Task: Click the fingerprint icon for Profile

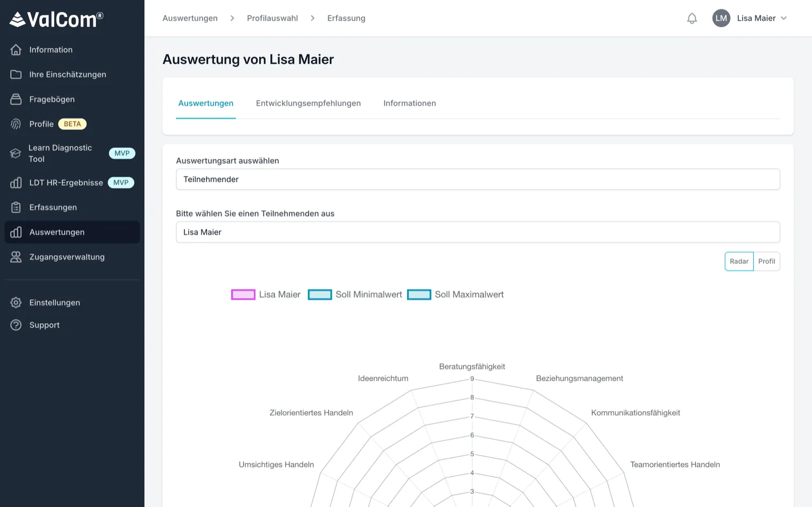Action: (x=16, y=124)
